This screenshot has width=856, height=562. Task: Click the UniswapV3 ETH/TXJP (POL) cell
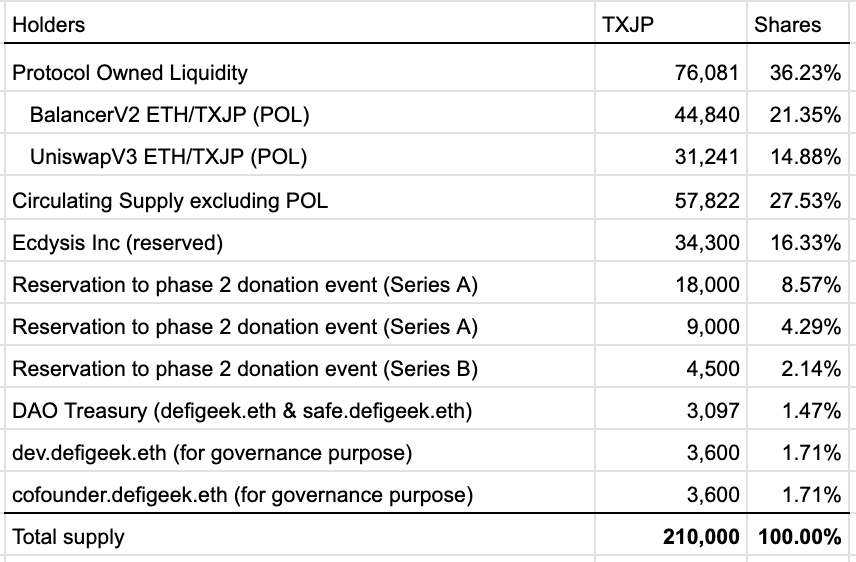168,156
